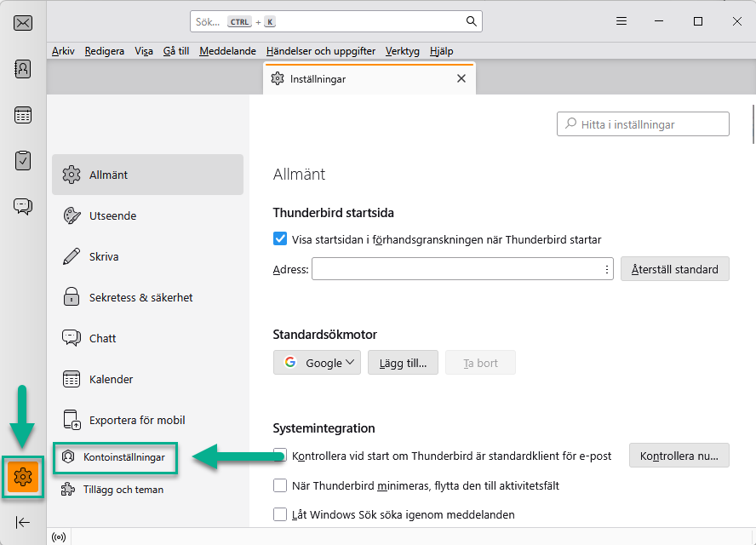This screenshot has width=756, height=545.
Task: Open Exportera för mobil
Action: (x=147, y=420)
